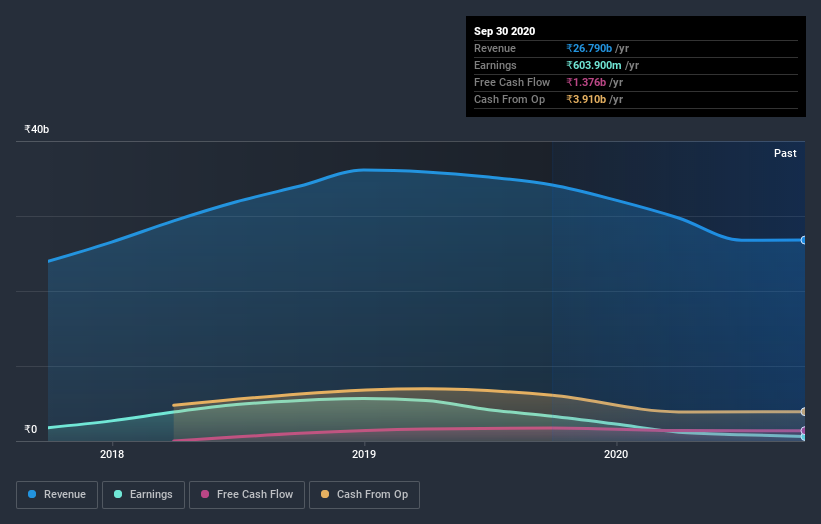
Task: Select the Revenue endpoint marker at Sep 2020
Action: point(804,240)
